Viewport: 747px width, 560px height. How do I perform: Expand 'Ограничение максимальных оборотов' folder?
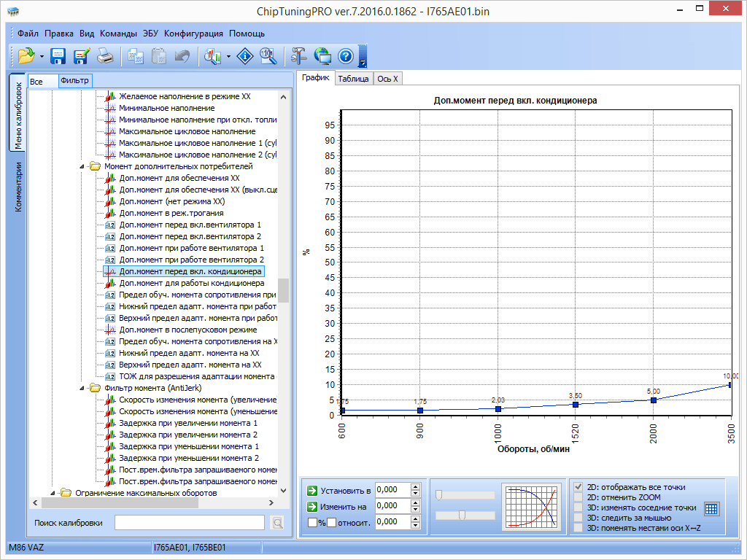click(x=54, y=493)
